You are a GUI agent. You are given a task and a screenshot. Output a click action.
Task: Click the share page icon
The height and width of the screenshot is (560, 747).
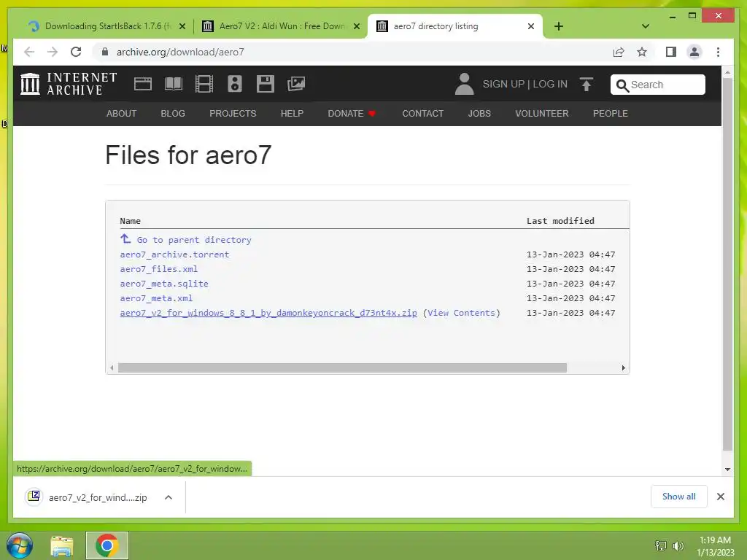619,52
